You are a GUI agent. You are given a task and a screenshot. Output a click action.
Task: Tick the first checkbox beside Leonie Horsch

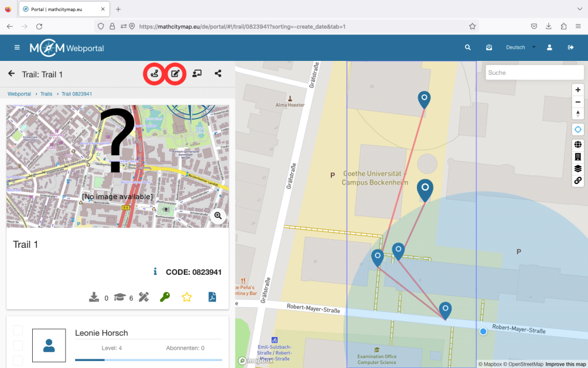coord(18,330)
